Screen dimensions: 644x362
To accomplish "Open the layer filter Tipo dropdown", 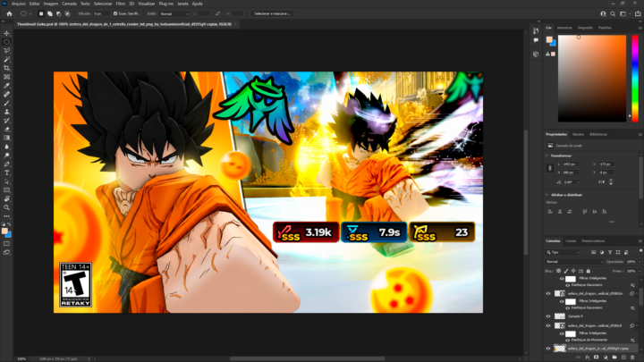I will coord(563,252).
